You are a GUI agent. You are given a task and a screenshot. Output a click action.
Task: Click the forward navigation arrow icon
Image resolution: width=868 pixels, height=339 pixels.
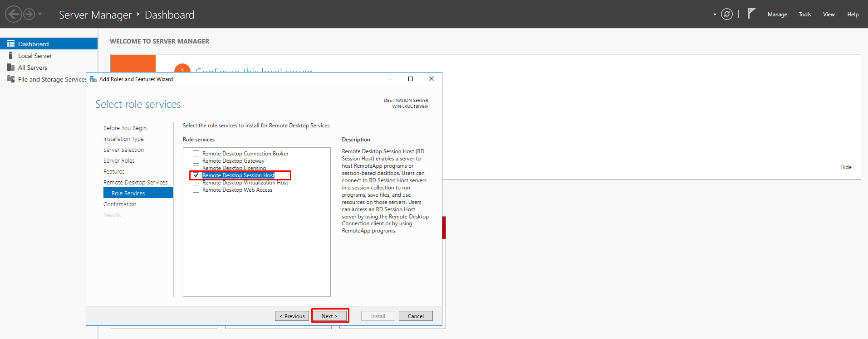coord(29,14)
